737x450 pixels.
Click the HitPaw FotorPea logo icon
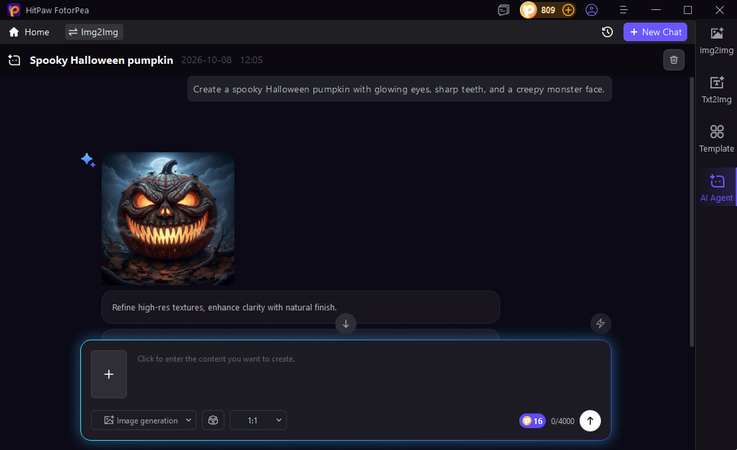pos(14,10)
